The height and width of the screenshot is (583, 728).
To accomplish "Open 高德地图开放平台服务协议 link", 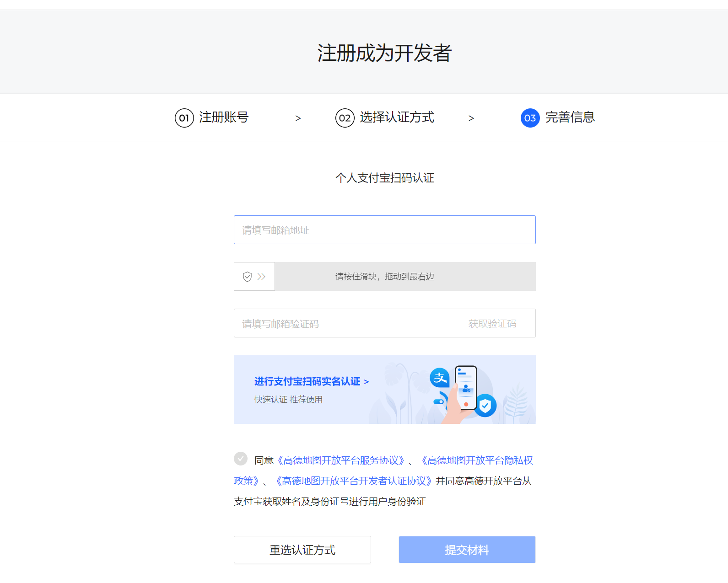I will click(341, 460).
